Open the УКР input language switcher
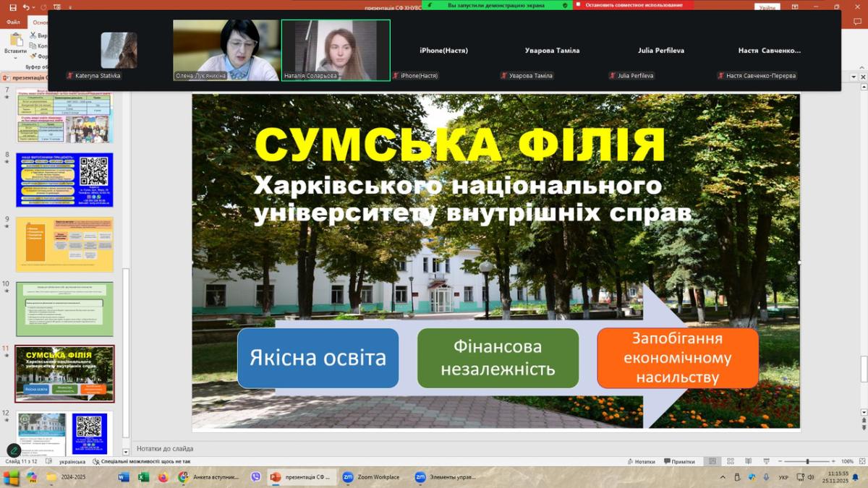 pos(783,477)
